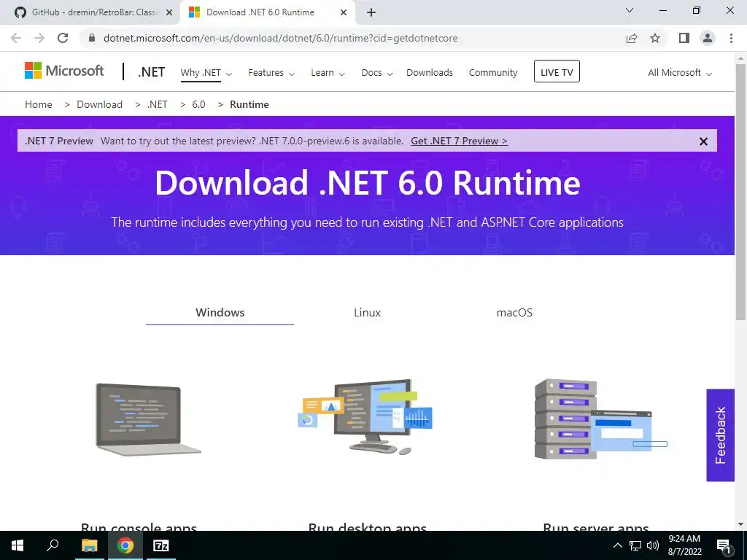Click the desktop apps monitor illustration
The height and width of the screenshot is (560, 747).
[365, 416]
